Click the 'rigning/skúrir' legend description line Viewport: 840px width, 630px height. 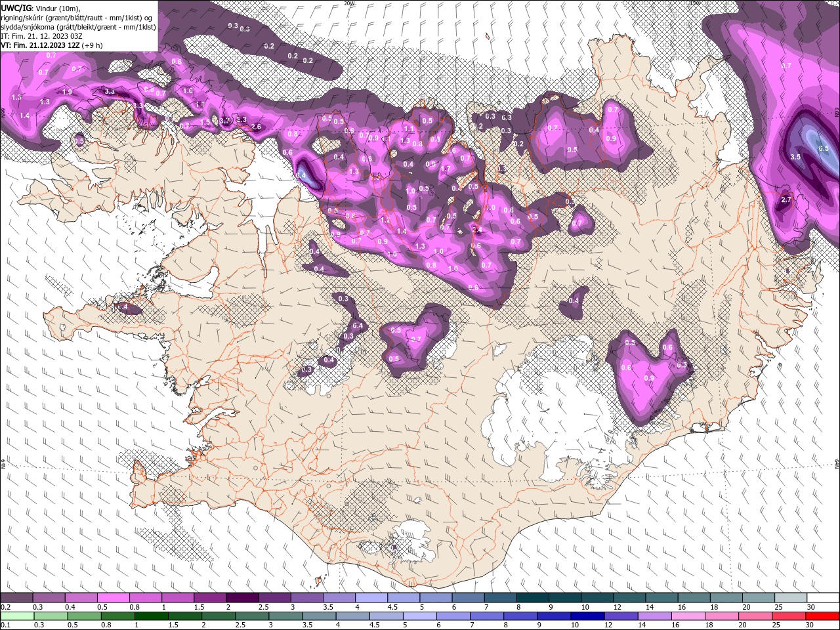point(77,17)
